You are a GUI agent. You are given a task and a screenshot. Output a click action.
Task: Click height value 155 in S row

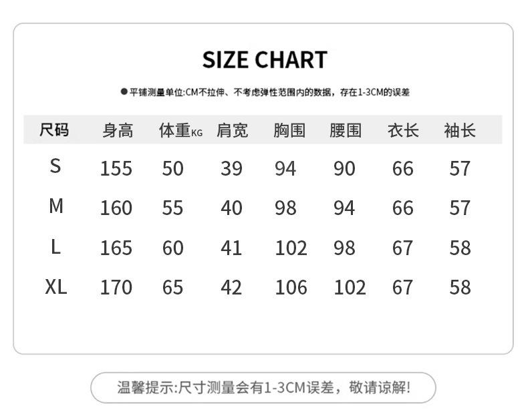point(116,168)
